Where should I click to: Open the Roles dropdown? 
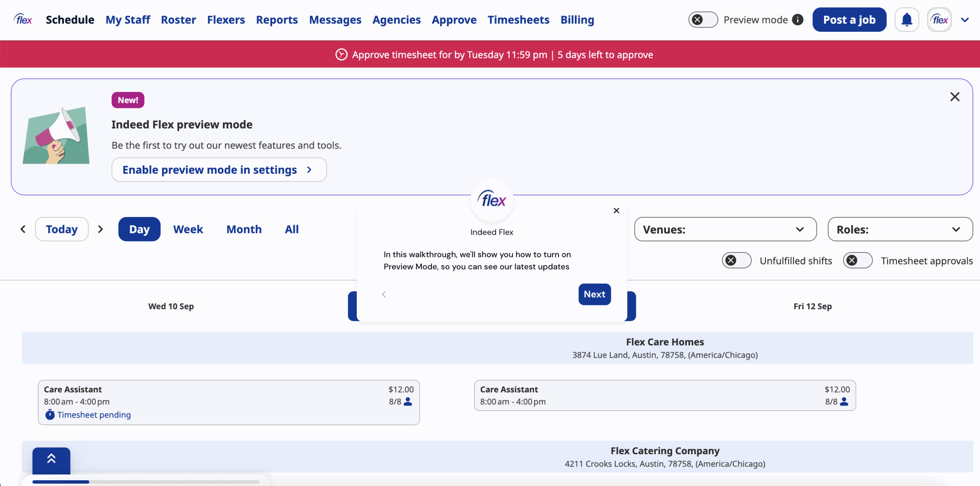point(900,229)
